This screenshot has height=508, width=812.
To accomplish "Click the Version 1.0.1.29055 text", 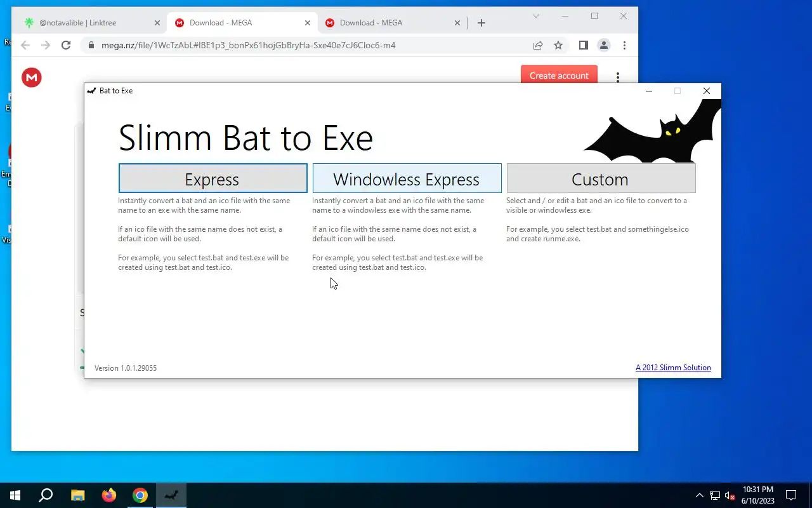I will (x=126, y=368).
